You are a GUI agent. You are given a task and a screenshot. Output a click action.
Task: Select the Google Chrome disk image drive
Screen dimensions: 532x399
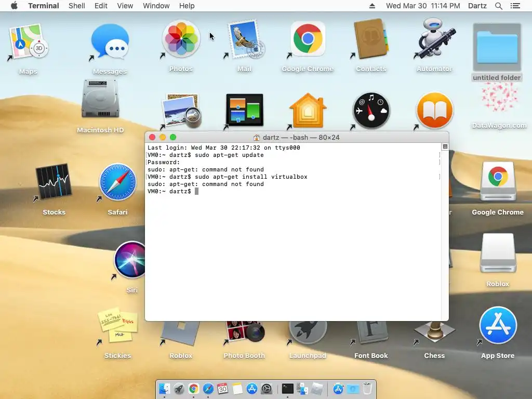pos(498,181)
